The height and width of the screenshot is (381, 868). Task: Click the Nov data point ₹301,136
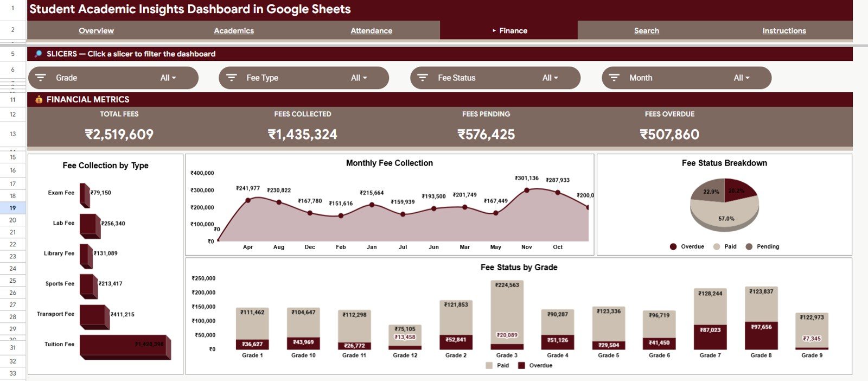[x=527, y=190]
